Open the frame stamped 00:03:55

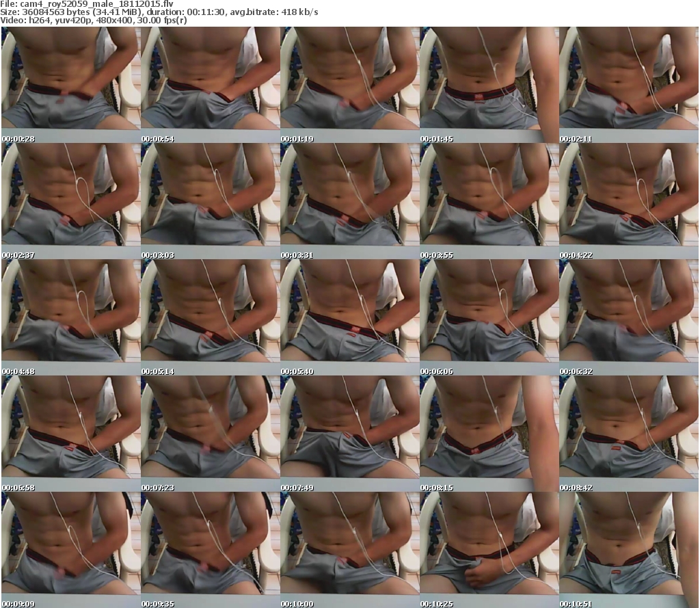pyautogui.click(x=489, y=201)
